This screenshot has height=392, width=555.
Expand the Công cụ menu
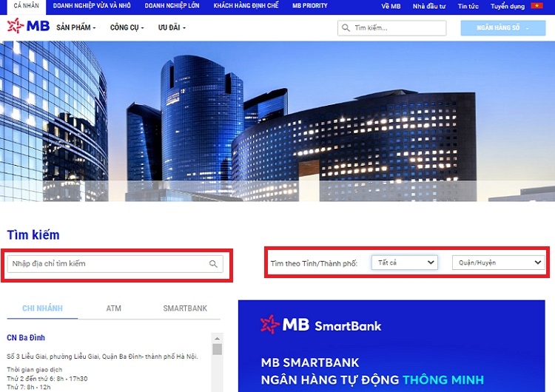click(127, 28)
